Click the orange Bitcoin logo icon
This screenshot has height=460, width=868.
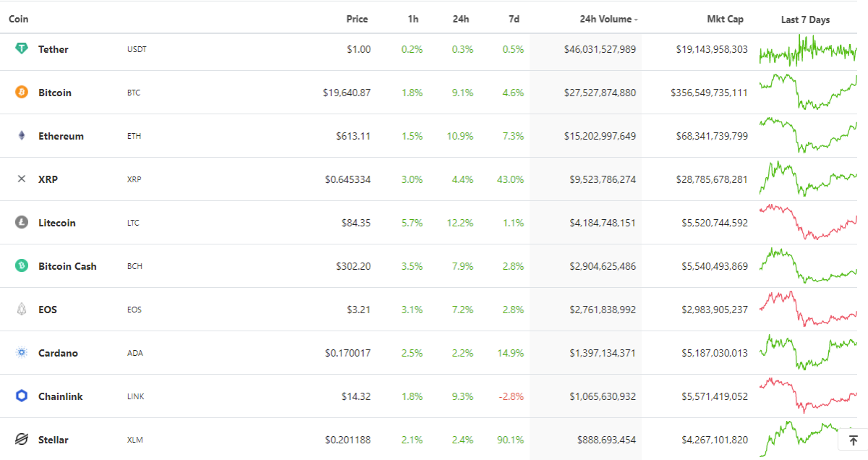[x=22, y=92]
